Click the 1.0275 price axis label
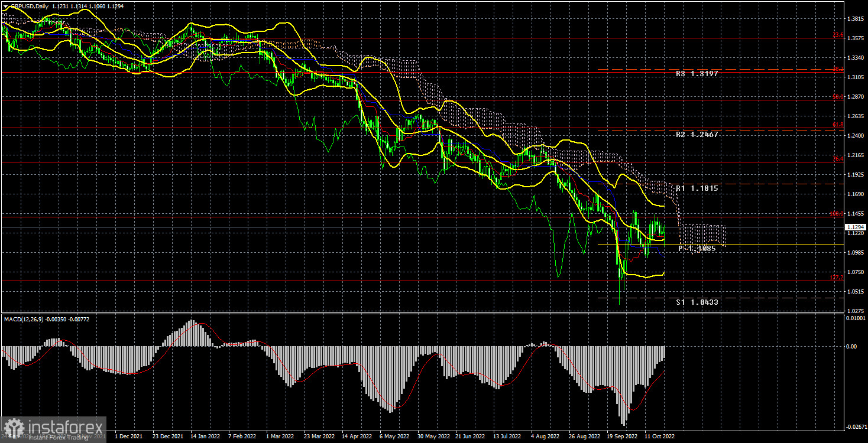This screenshot has height=443, width=868. (855, 311)
